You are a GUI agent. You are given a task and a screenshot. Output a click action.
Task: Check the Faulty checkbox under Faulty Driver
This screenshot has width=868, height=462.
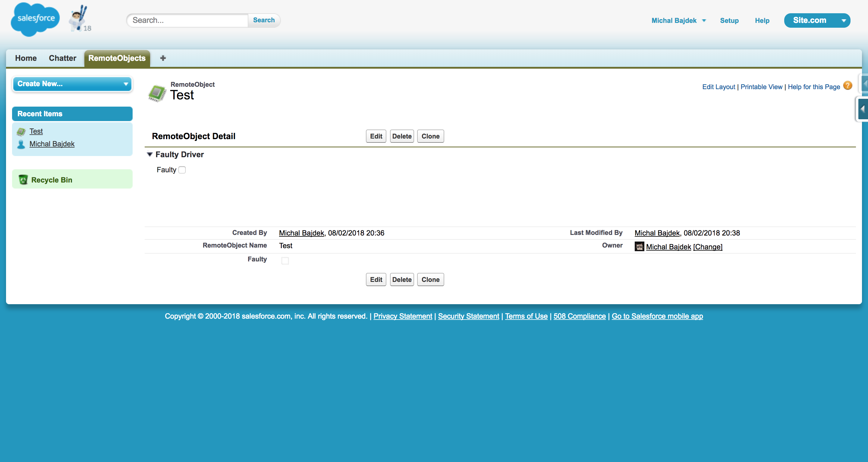tap(182, 170)
